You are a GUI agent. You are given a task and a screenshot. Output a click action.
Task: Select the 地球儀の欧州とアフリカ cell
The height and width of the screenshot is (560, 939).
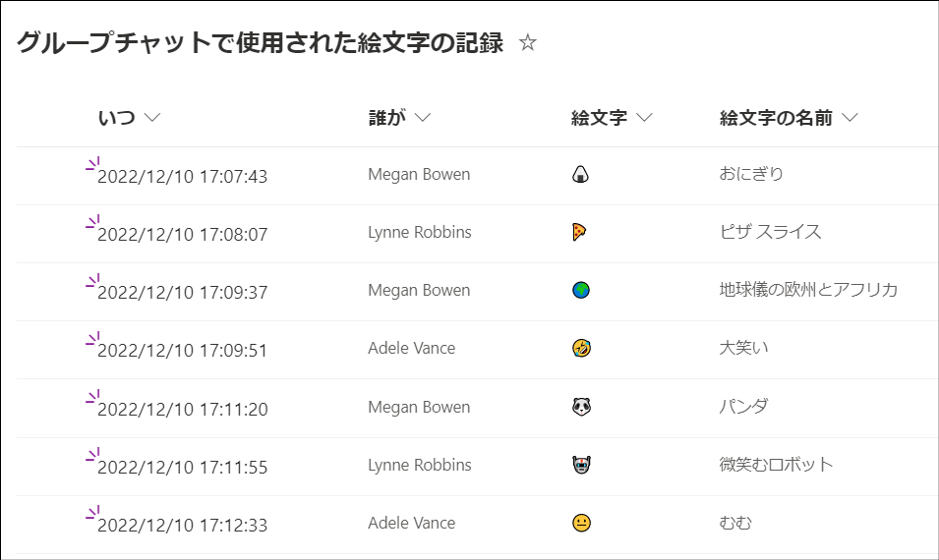[x=808, y=290]
